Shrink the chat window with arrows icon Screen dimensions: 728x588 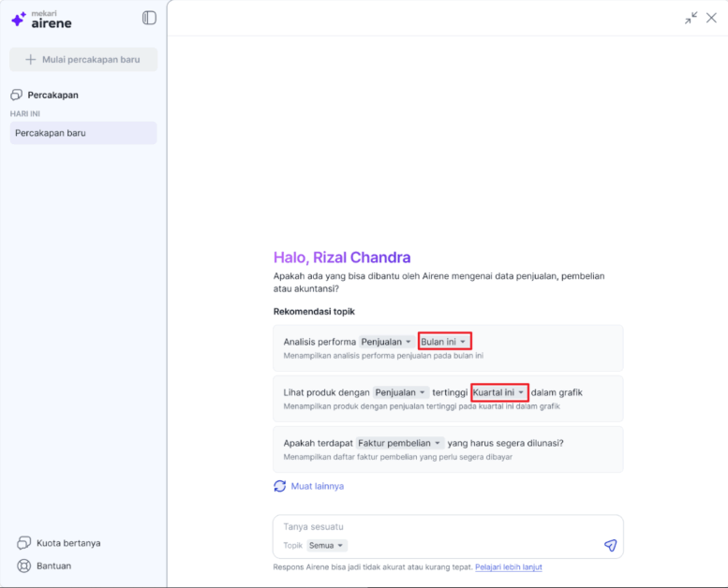691,18
